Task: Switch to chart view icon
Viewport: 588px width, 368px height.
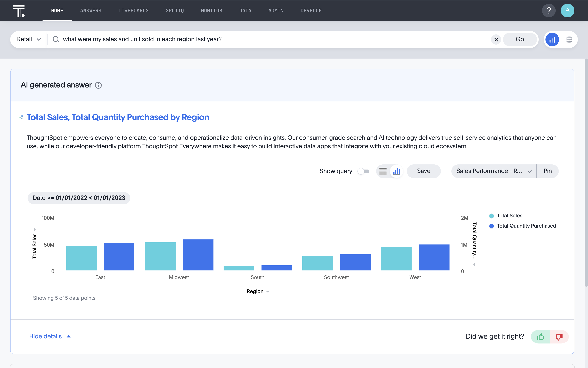Action: click(x=397, y=171)
